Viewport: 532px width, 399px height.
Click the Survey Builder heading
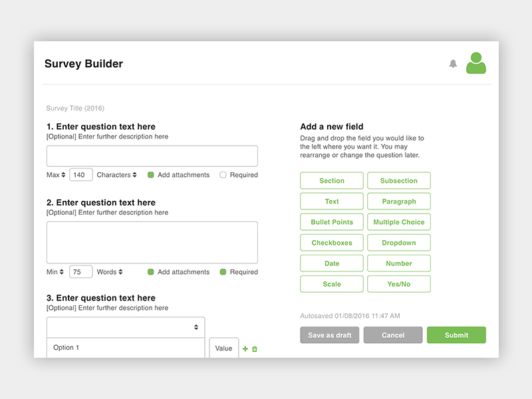click(84, 64)
